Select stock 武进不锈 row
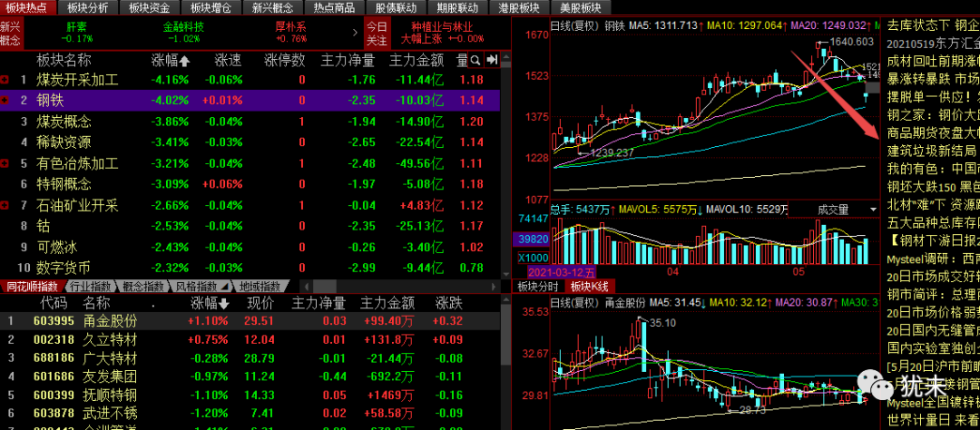 pyautogui.click(x=250, y=414)
